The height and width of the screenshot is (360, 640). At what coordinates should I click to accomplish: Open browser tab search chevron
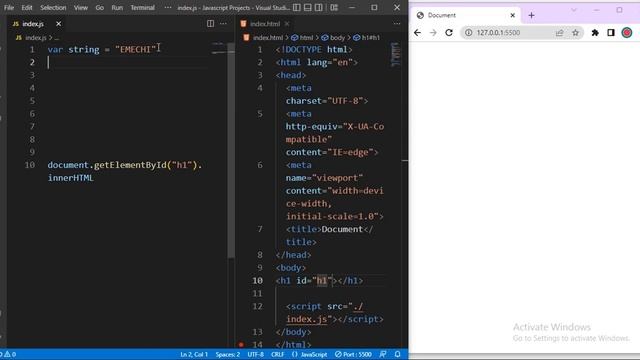click(x=574, y=10)
